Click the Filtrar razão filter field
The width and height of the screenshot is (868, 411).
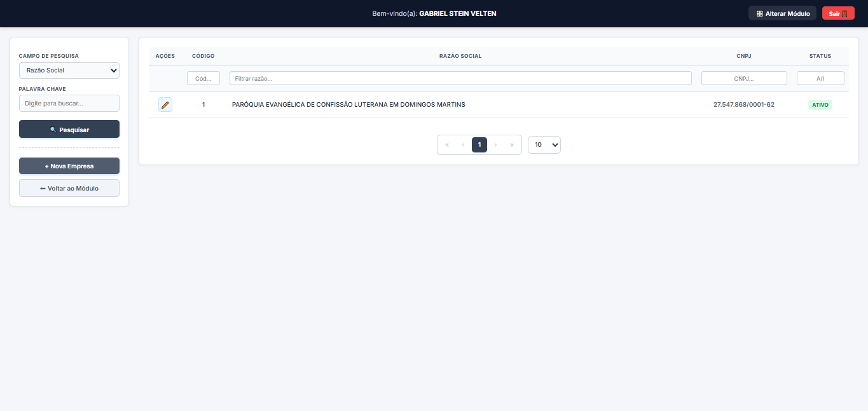(460, 78)
